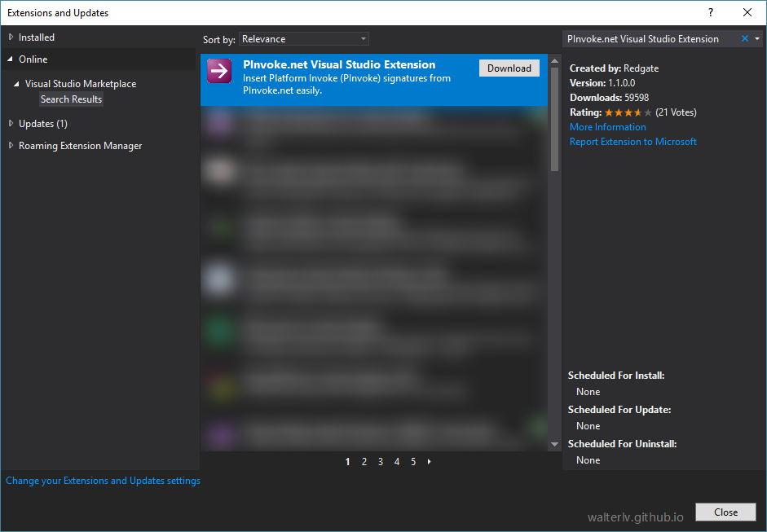Click the PInvoke.net purple arrow extension icon
This screenshot has width=767, height=532.
coord(218,72)
